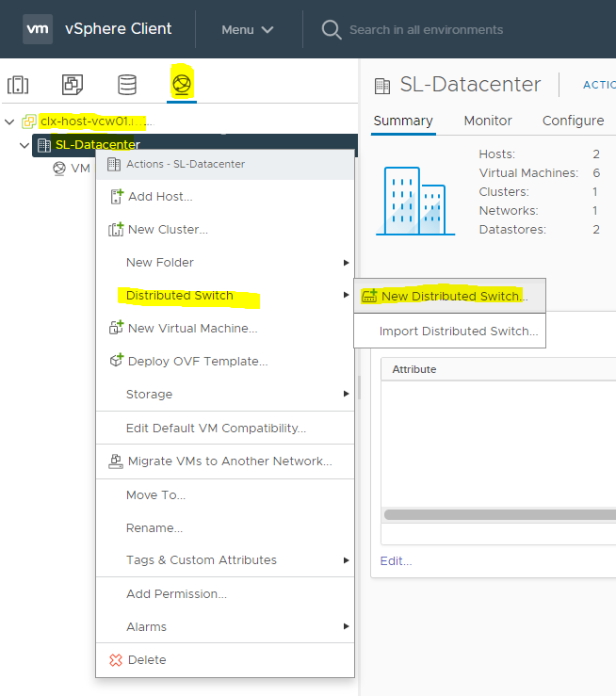Expand the Distributed Switch submenu arrow
Screen dimensions: 616x696
(347, 295)
